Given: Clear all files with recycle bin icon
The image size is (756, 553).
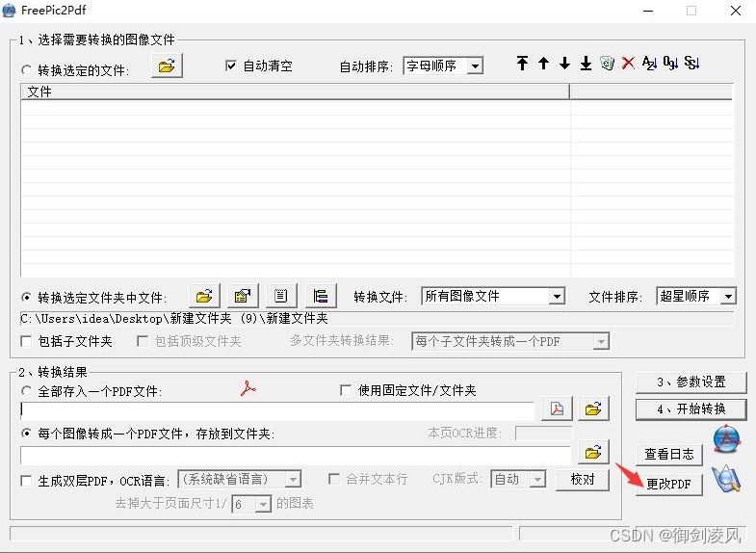Looking at the screenshot, I should click(x=607, y=63).
